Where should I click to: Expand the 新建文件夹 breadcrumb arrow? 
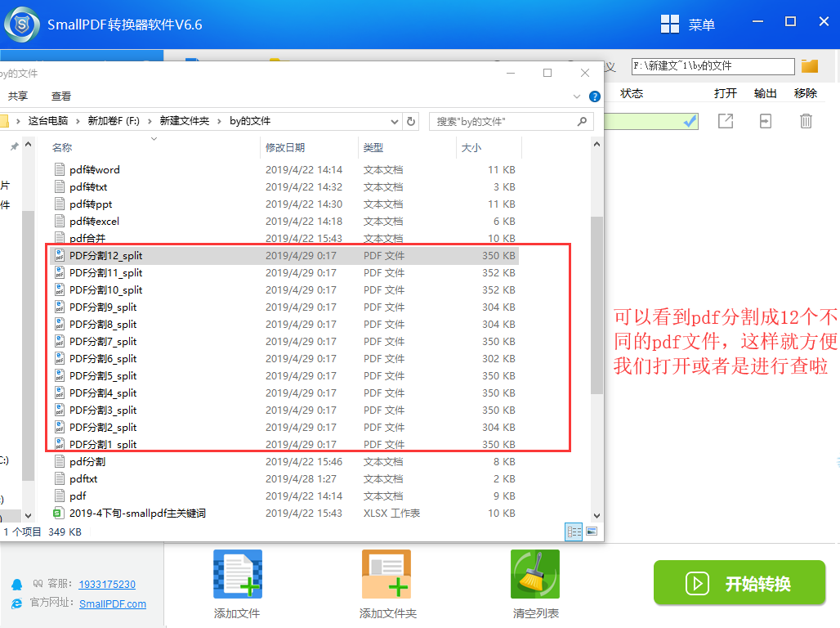219,121
